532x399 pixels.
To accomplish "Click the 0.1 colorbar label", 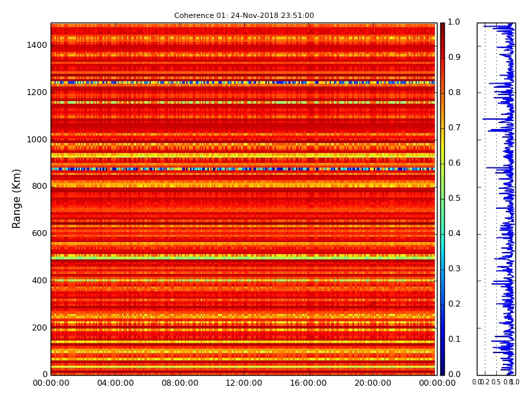I will [454, 339].
